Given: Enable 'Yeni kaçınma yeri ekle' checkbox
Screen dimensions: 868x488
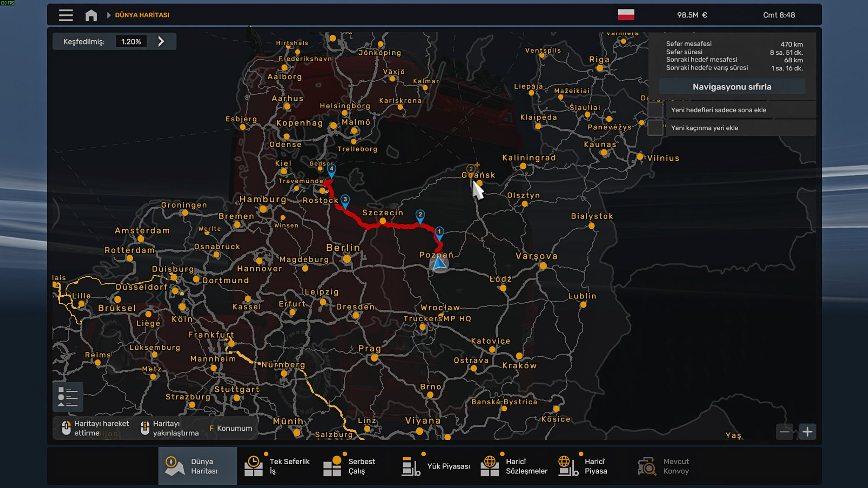Looking at the screenshot, I should click(x=655, y=128).
